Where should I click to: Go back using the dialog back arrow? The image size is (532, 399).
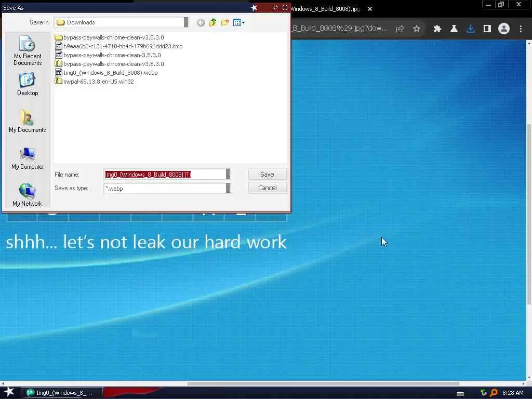(201, 23)
